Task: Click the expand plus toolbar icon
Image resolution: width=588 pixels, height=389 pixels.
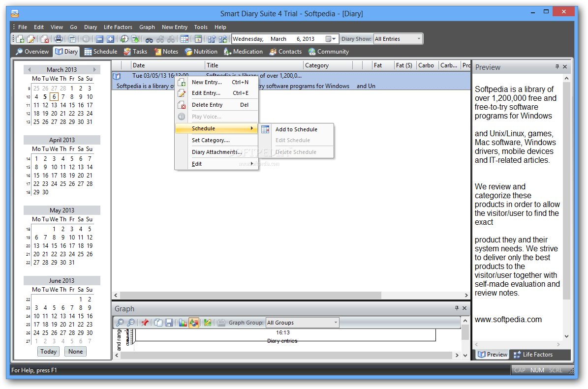Action: [111, 39]
